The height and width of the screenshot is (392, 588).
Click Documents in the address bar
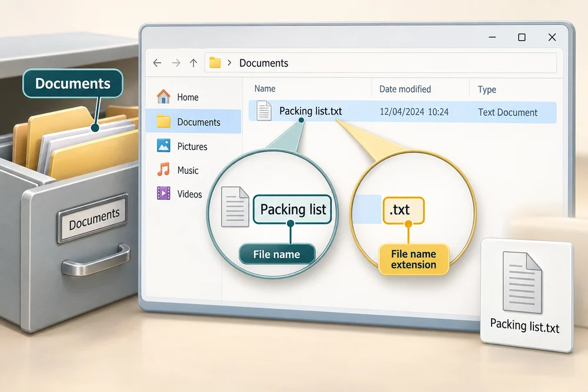(263, 63)
